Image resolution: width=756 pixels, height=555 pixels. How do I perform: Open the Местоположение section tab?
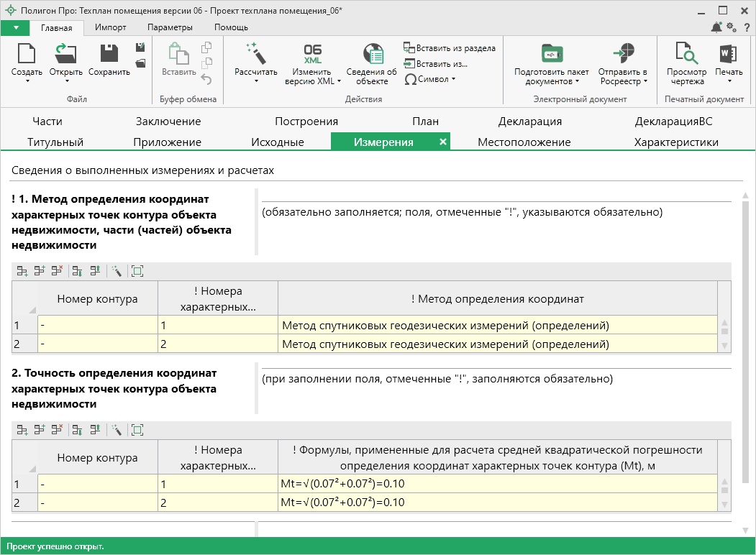pos(524,142)
